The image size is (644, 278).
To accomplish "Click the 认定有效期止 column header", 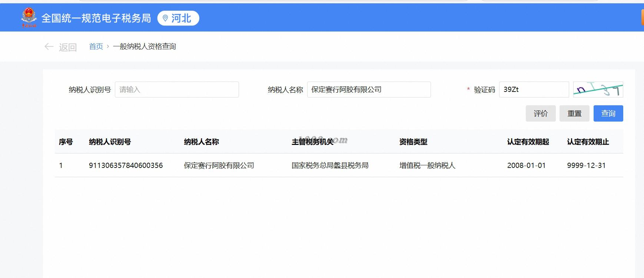I will pyautogui.click(x=588, y=142).
